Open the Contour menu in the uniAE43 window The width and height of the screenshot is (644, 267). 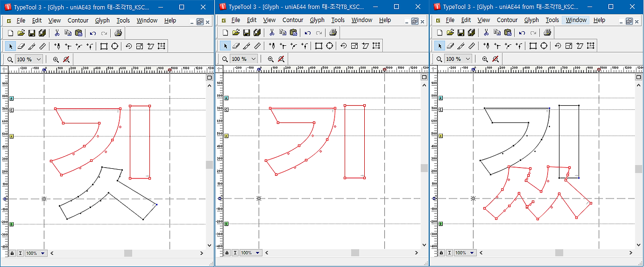(78, 21)
